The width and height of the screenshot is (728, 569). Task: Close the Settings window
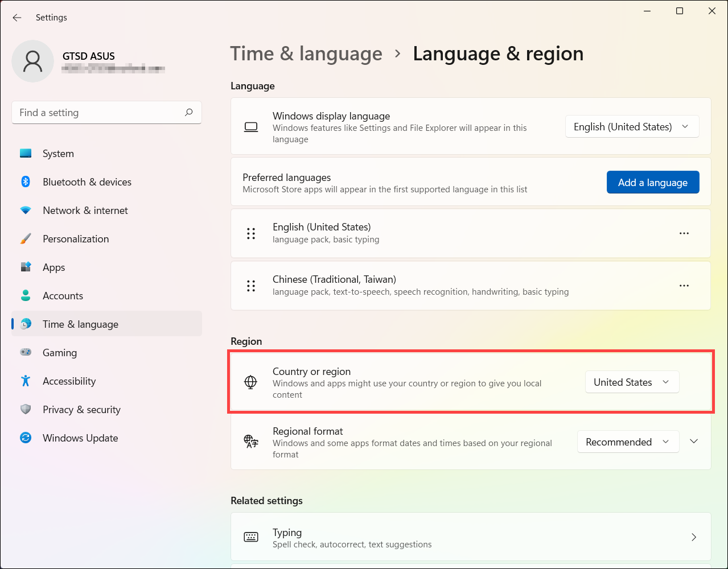point(712,11)
